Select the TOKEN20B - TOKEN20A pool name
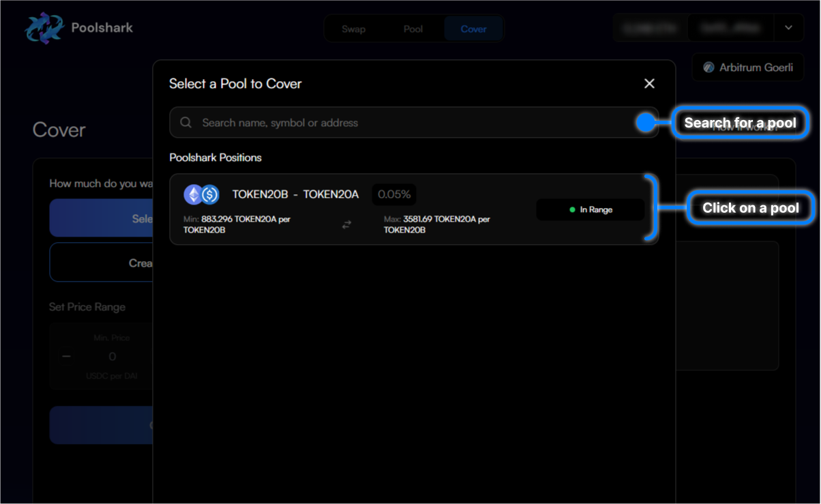Screen dimensions: 821x504 click(295, 194)
